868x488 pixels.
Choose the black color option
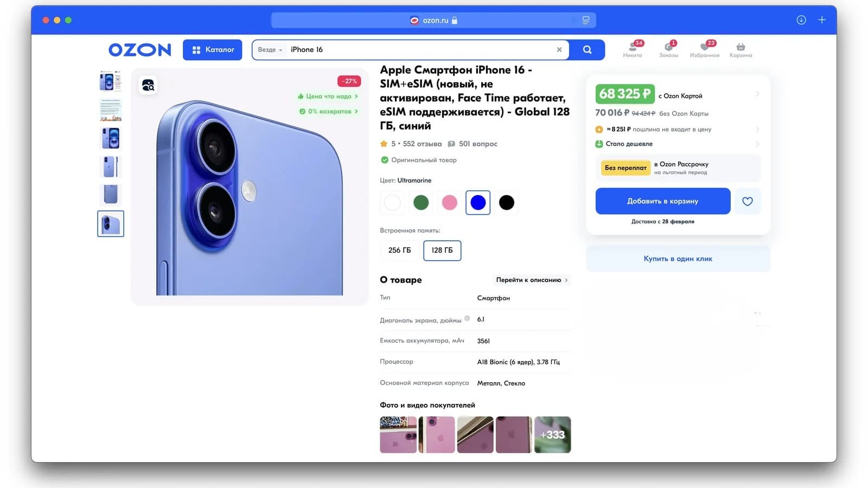tap(507, 203)
